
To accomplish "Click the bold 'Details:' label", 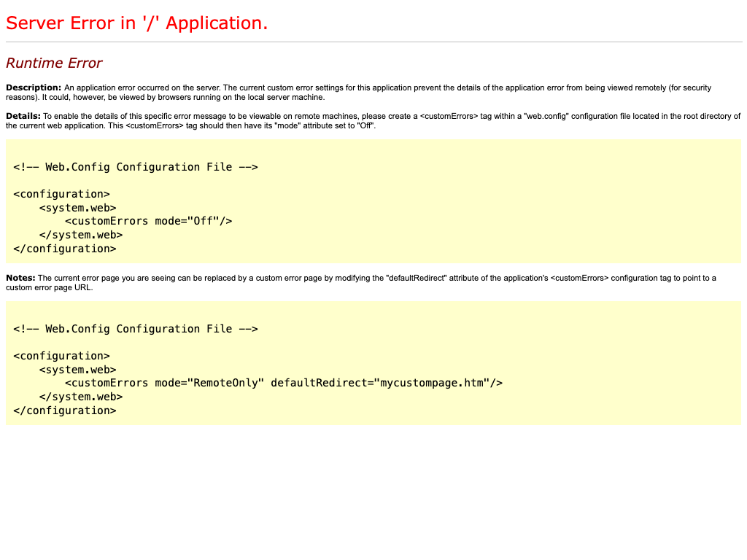I will click(23, 116).
